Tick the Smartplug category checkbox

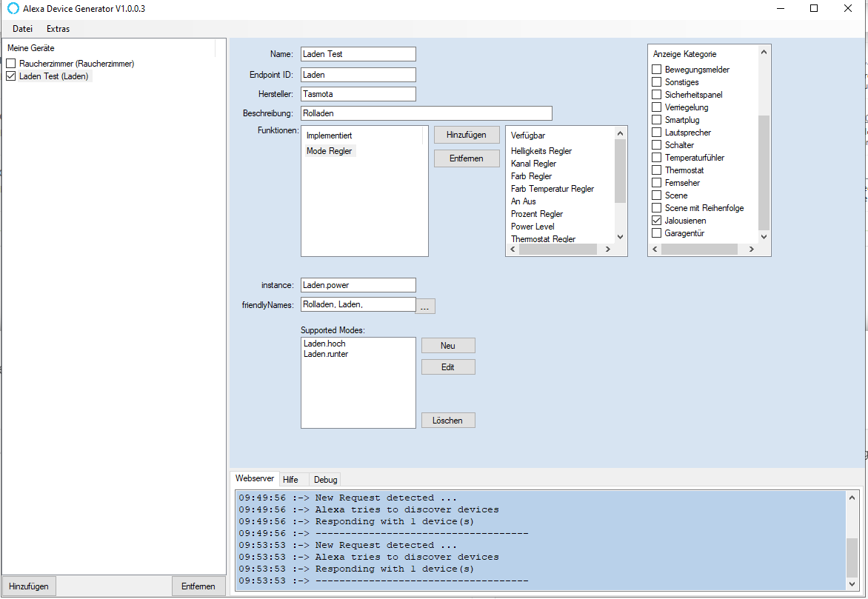(x=656, y=120)
